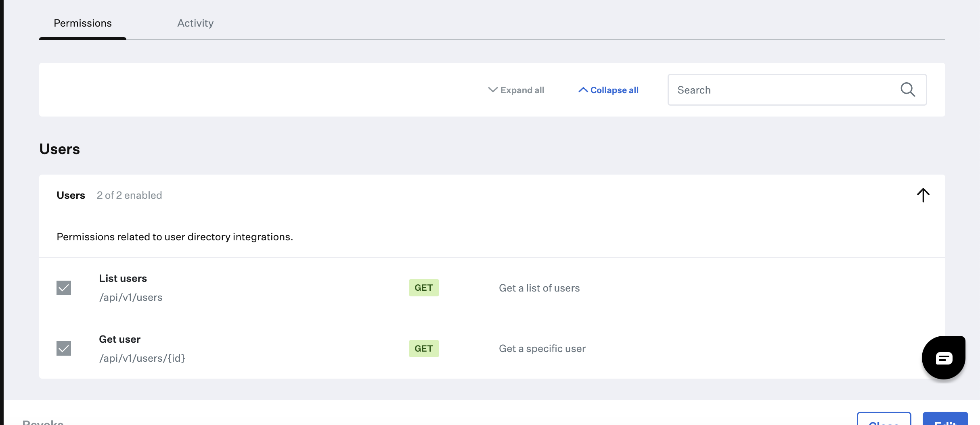The image size is (980, 425).
Task: Toggle the List users checkbox
Action: 64,288
